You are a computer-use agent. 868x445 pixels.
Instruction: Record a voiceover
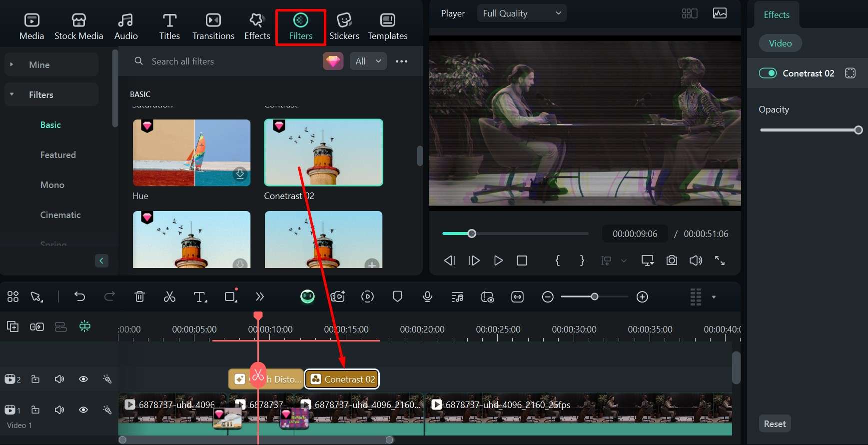coord(427,296)
